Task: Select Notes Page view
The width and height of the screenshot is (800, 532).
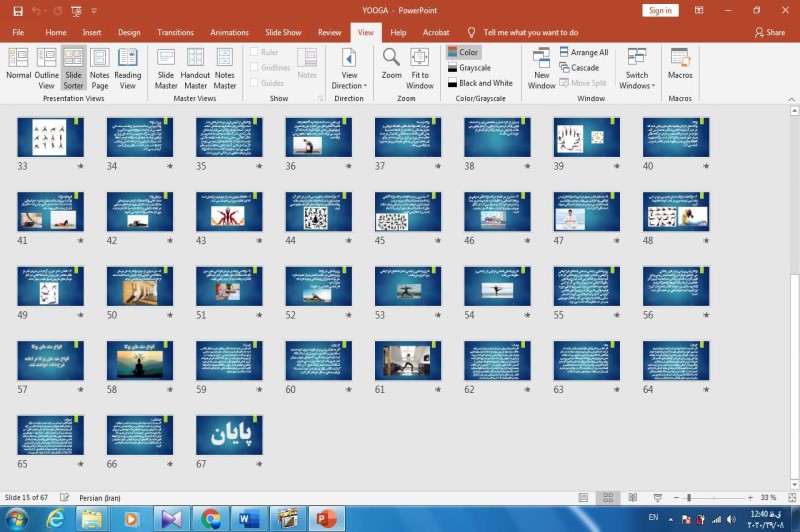Action: (x=100, y=68)
